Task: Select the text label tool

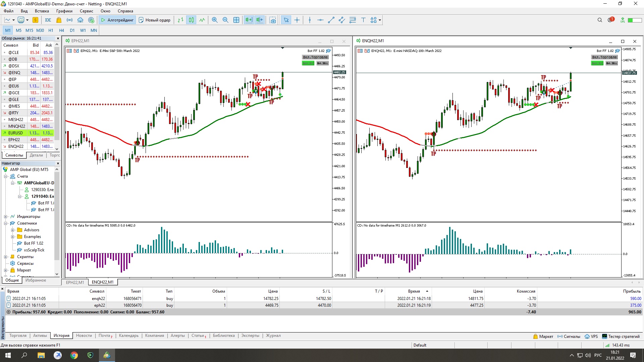Action: [363, 20]
